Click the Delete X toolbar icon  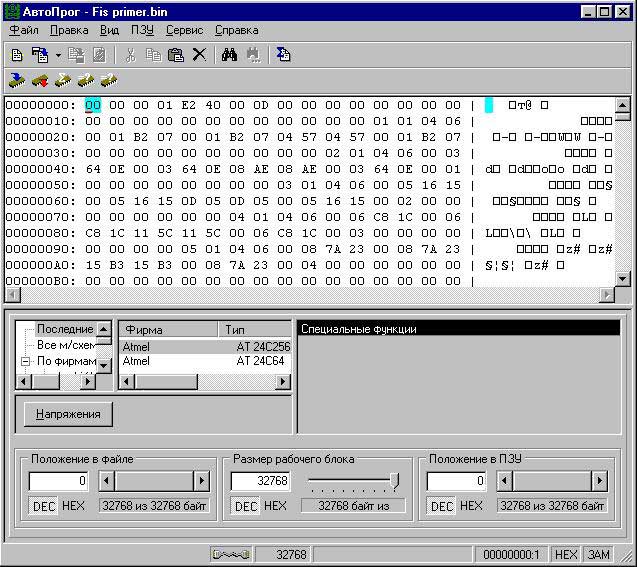(199, 55)
